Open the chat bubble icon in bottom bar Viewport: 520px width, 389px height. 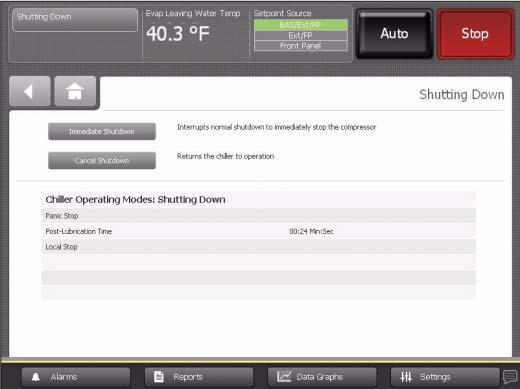pyautogui.click(x=510, y=377)
